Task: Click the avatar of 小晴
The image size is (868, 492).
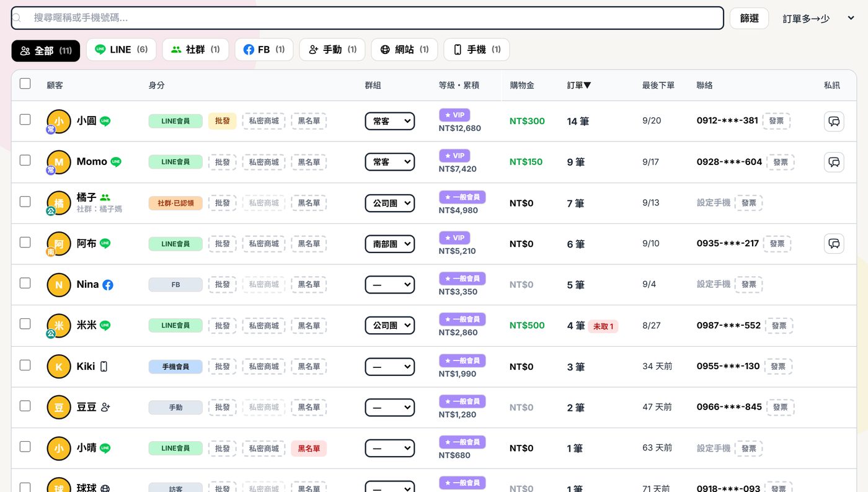Action: [x=59, y=449]
